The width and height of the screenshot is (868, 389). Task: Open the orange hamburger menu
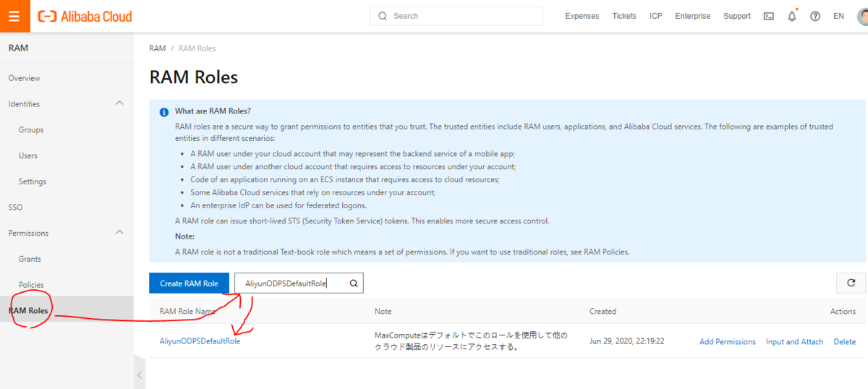coord(14,16)
